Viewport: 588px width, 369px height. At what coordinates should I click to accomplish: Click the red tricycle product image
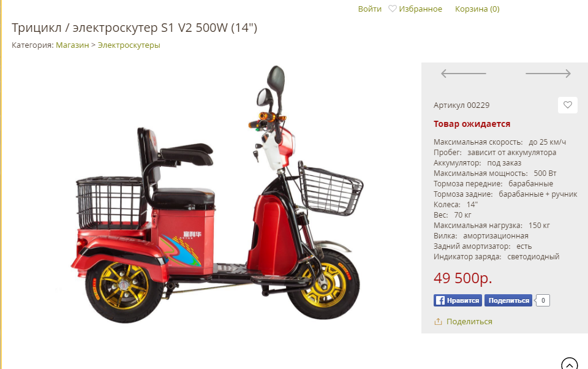[x=217, y=195]
